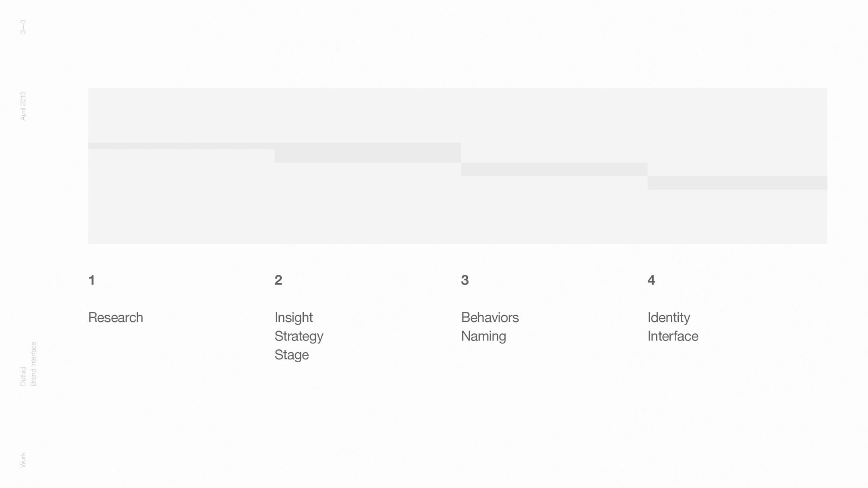Select the phase 3 Behaviors timeline bar
Image resolution: width=868 pixels, height=488 pixels.
click(554, 169)
